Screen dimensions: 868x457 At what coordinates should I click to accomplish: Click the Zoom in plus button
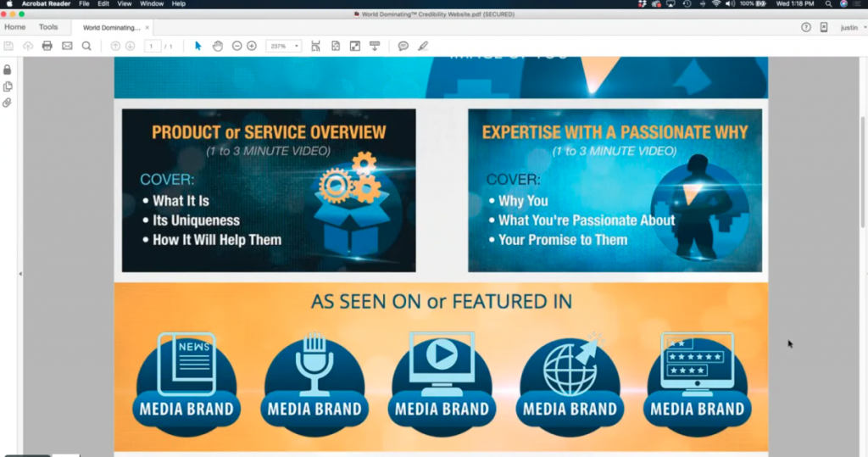pos(252,46)
